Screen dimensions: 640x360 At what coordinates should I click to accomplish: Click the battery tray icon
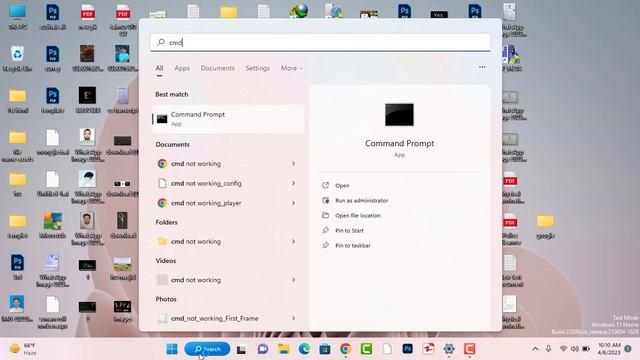pos(586,349)
